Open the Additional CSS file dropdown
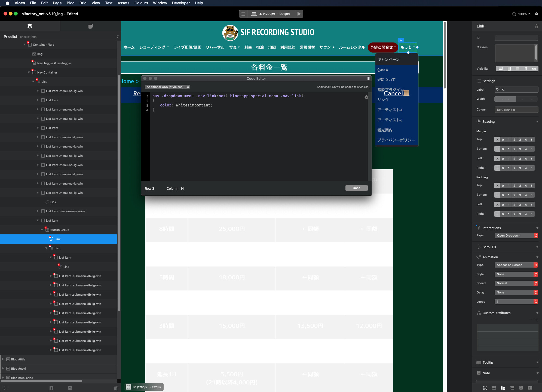The image size is (542, 392). 167,87
